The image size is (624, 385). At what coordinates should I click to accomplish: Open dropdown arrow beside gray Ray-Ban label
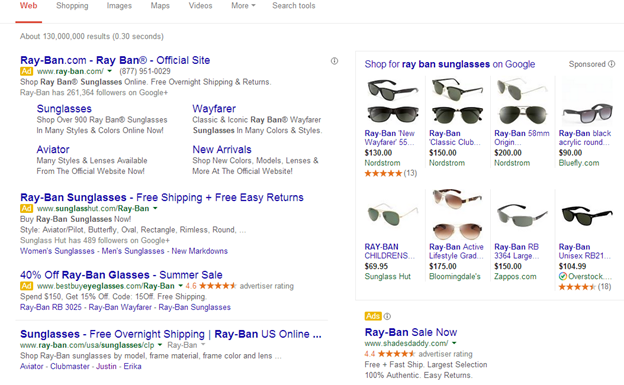203,345
